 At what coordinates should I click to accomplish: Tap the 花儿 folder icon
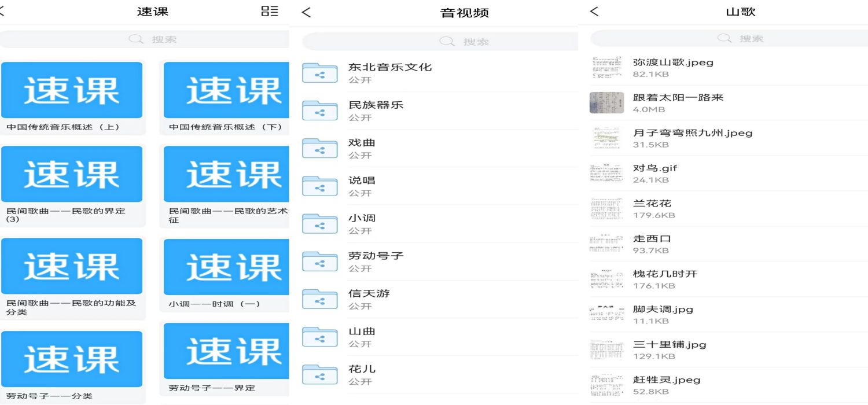click(x=319, y=375)
